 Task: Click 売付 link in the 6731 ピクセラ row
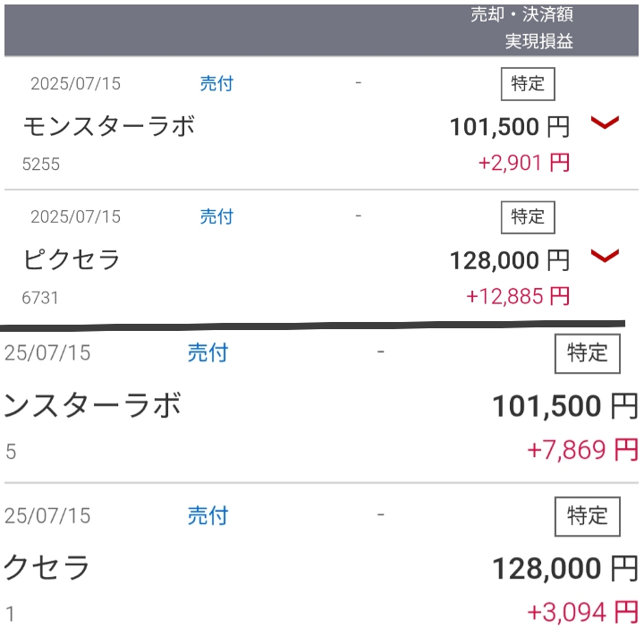click(216, 216)
